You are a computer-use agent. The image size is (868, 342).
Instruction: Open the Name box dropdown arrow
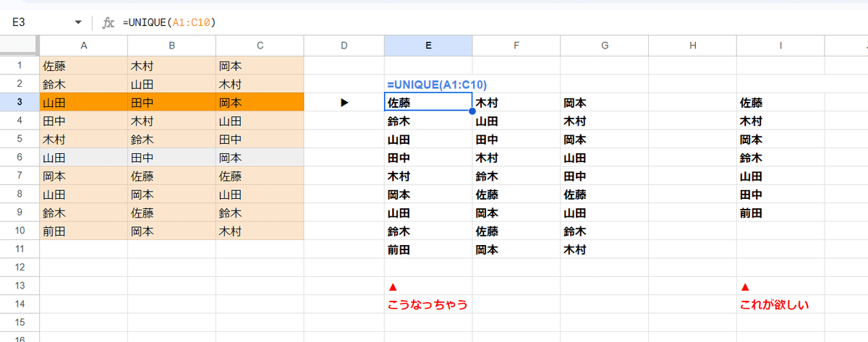click(x=78, y=22)
